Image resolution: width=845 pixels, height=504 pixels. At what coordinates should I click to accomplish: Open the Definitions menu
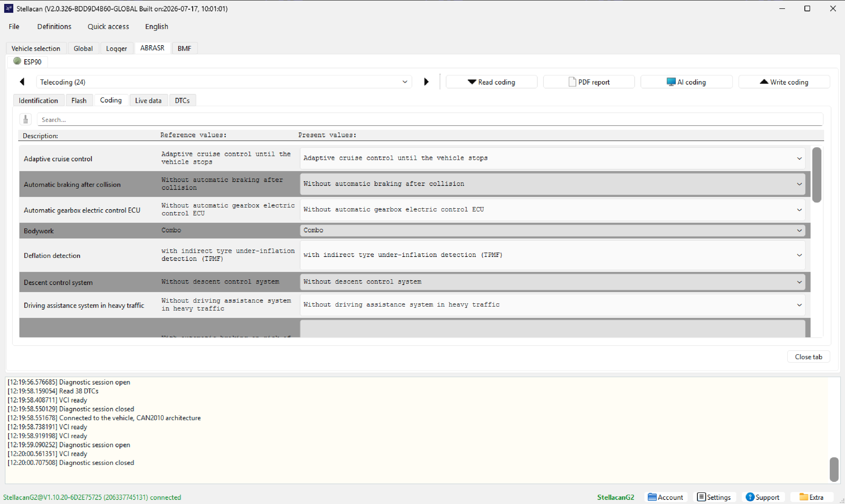pyautogui.click(x=54, y=27)
